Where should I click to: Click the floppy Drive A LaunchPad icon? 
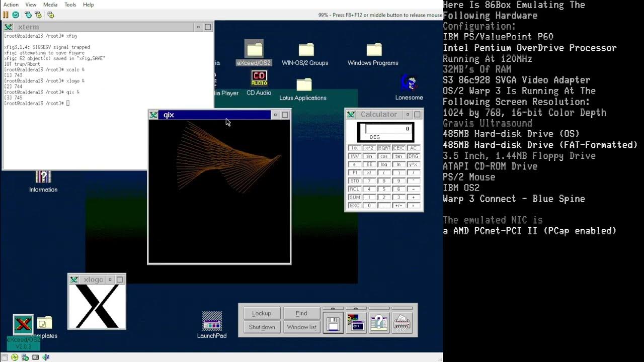point(333,323)
